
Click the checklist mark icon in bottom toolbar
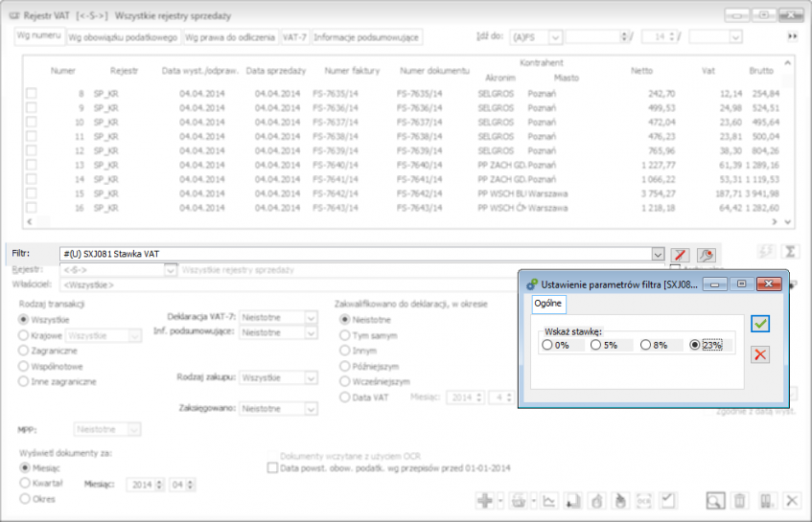668,500
